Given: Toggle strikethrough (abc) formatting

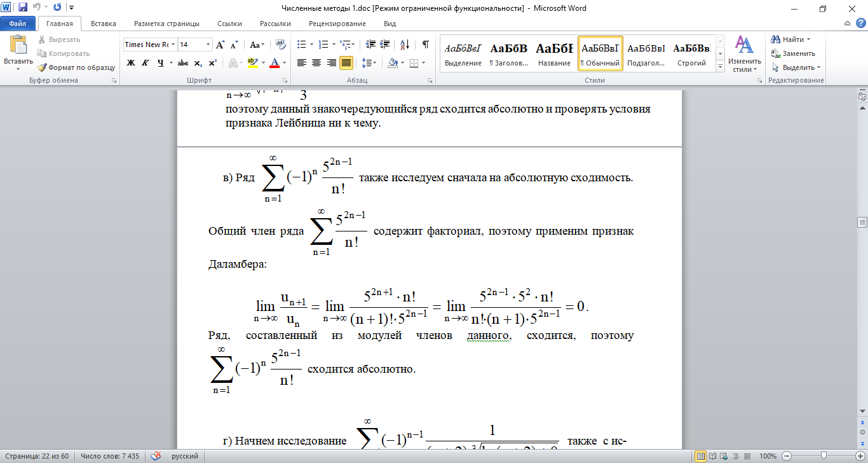Looking at the screenshot, I should tap(183, 63).
